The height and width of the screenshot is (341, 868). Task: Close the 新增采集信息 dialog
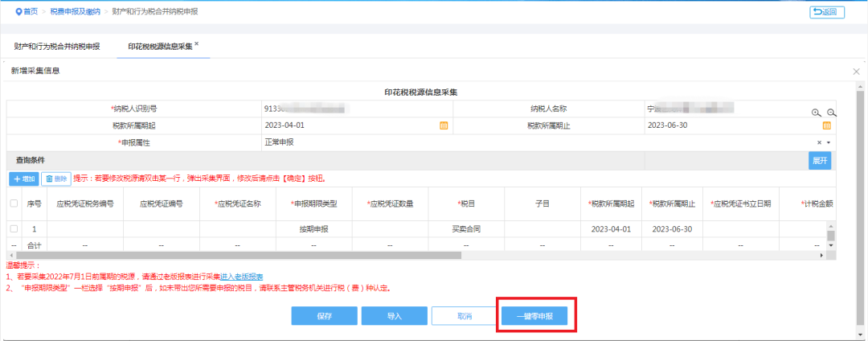[856, 72]
